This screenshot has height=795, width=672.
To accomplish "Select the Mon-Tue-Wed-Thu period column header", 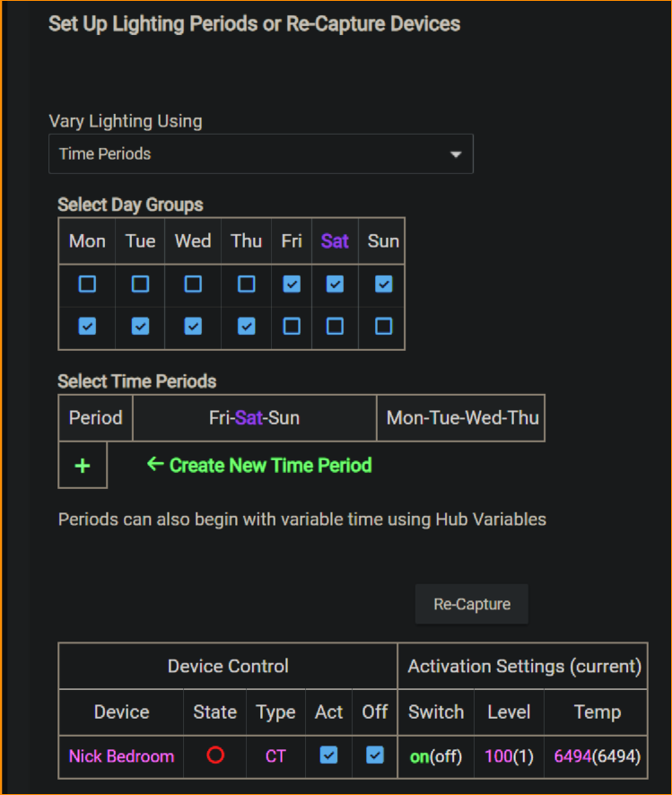I will pyautogui.click(x=462, y=418).
